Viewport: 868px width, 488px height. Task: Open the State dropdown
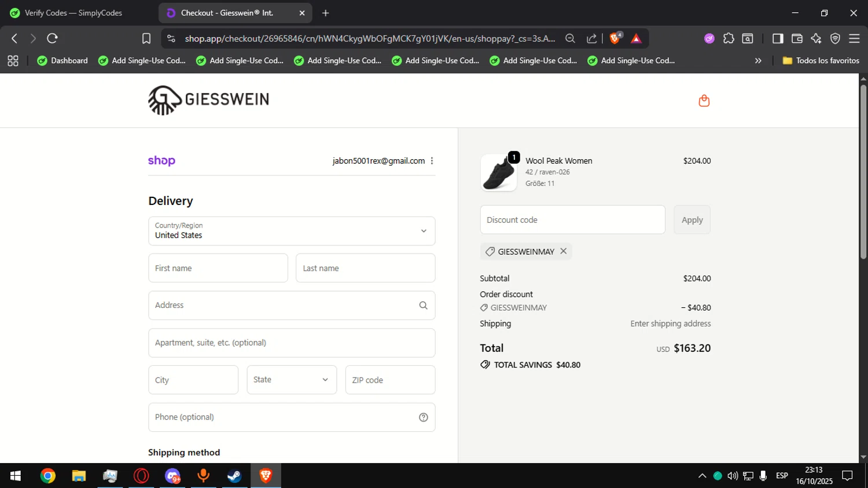[292, 380]
